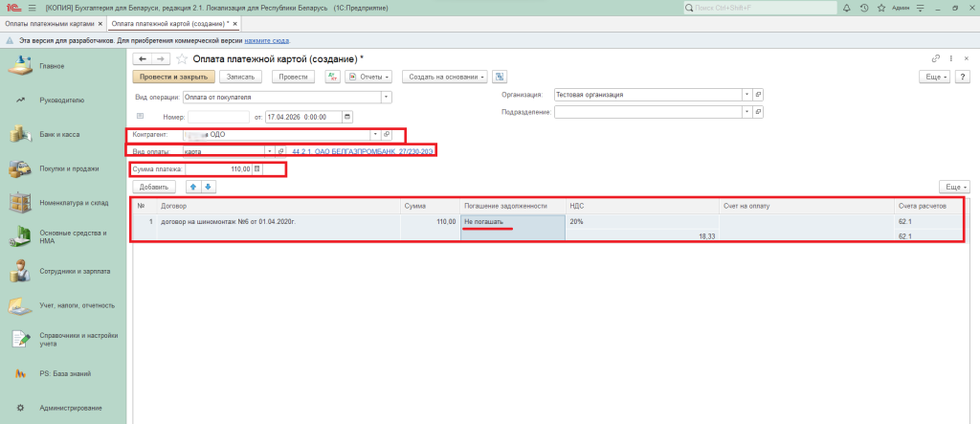Expand the Контрагент dropdown arrow
The width and height of the screenshot is (980, 424).
[x=374, y=134]
